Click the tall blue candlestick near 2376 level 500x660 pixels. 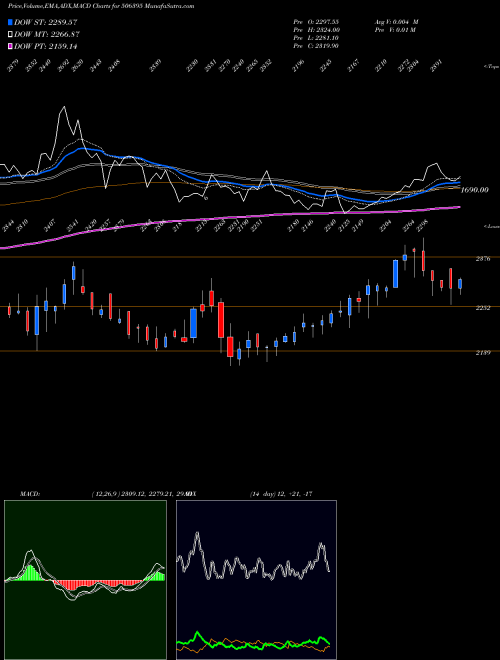[396, 274]
